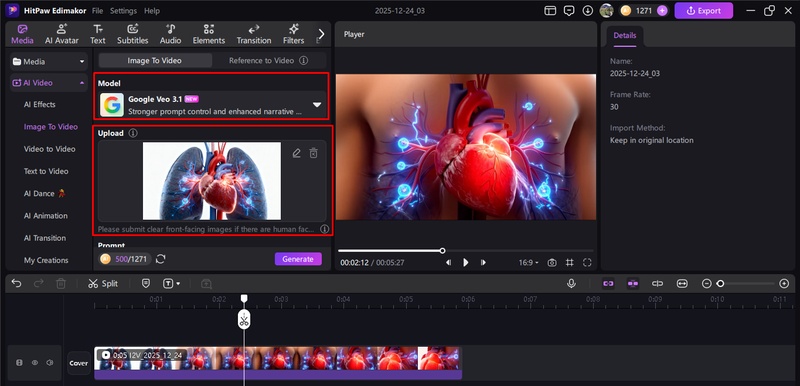
Task: Toggle the crop grid icon in player
Action: pyautogui.click(x=570, y=263)
